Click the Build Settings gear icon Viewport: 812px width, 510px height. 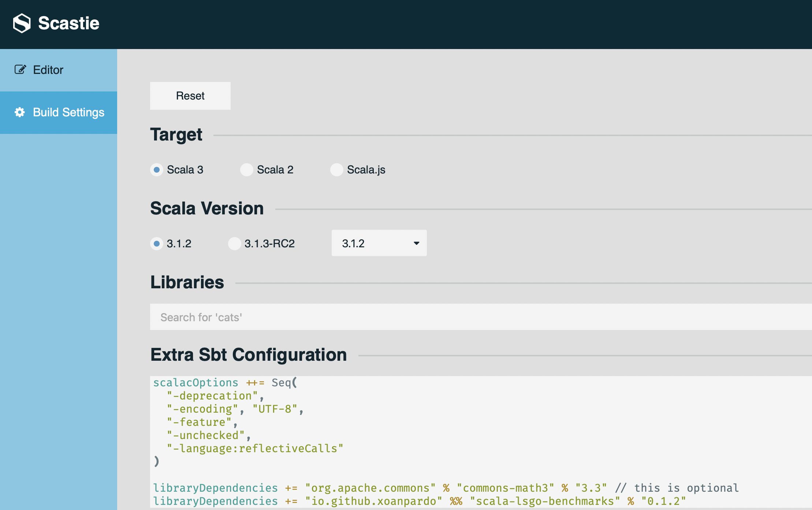tap(20, 112)
